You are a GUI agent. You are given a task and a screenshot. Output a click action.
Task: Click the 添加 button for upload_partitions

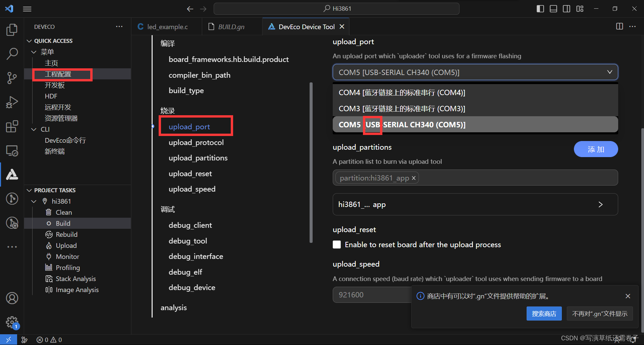click(596, 149)
